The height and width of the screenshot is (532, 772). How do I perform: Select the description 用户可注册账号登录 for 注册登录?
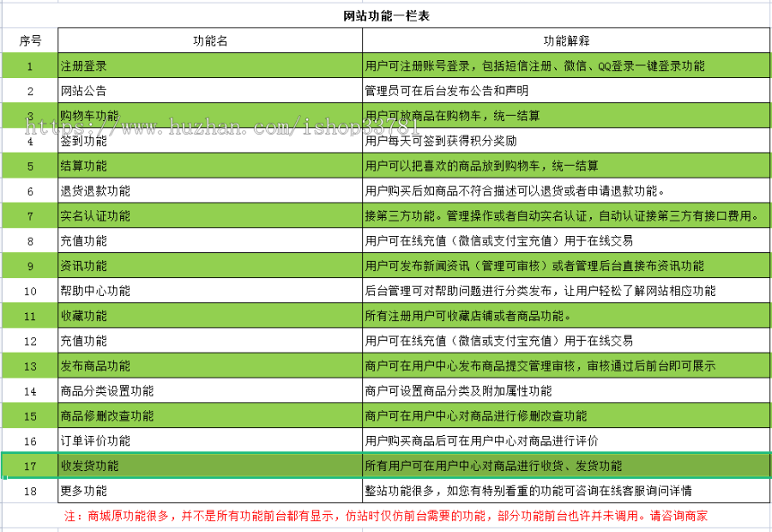tap(566, 65)
